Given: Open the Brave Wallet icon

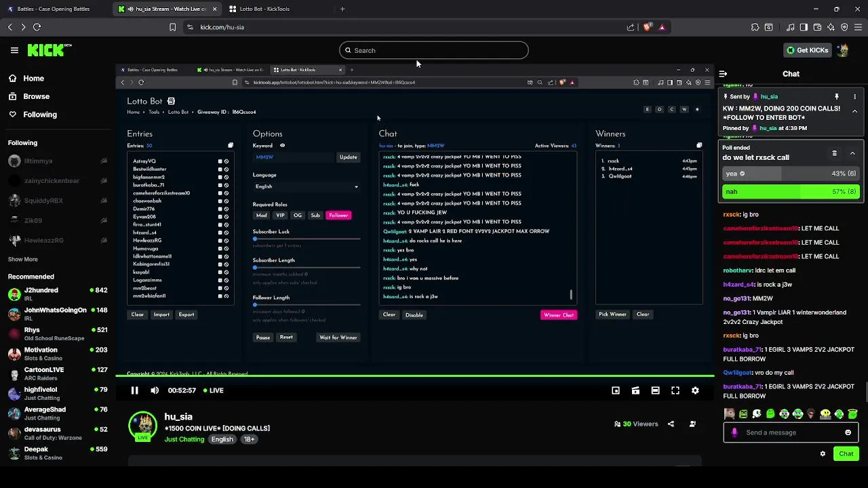Looking at the screenshot, I should 817,27.
